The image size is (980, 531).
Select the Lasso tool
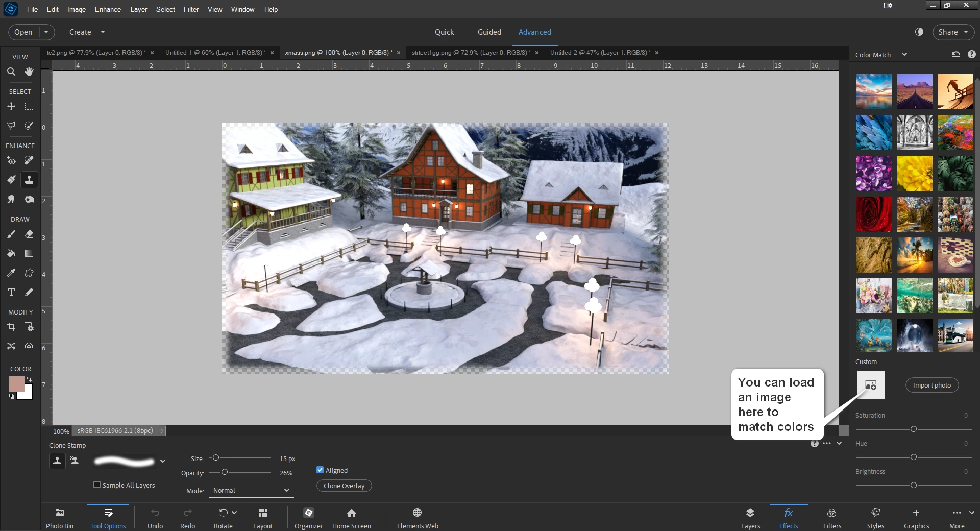pos(11,126)
